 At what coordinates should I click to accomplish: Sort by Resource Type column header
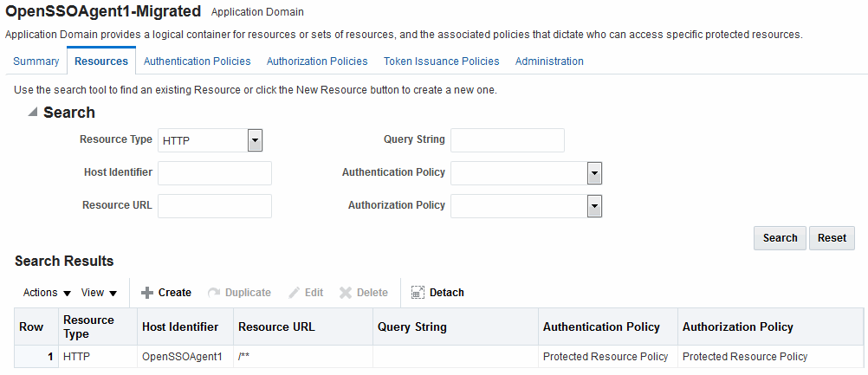(x=98, y=327)
